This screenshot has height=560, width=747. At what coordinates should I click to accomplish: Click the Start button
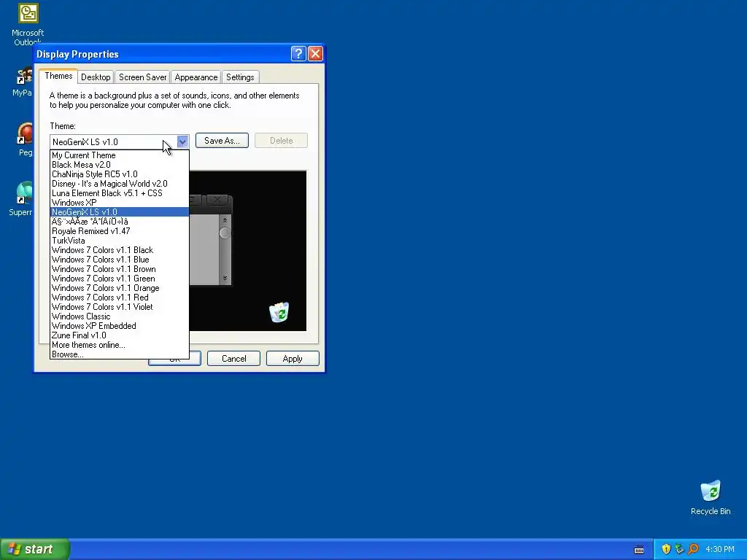35,549
